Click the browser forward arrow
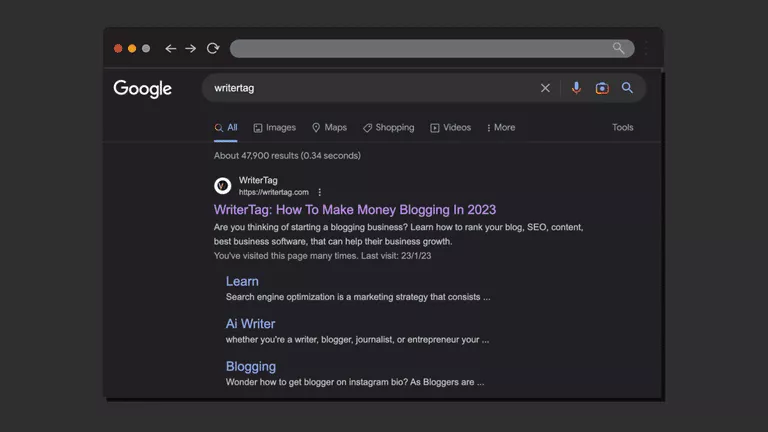768x432 pixels. (x=191, y=48)
